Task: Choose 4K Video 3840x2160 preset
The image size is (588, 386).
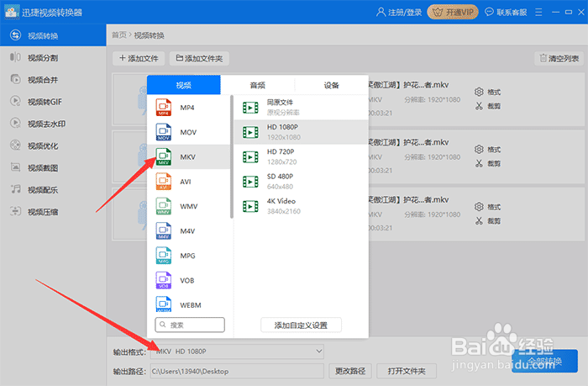Action: point(301,206)
